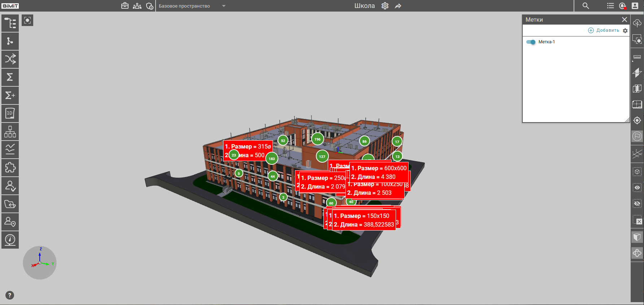
Task: Open the hierarchy diagram tool
Action: click(10, 132)
